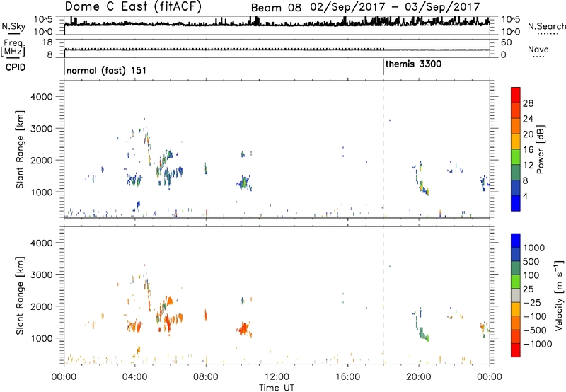Click the light green 12-16 dB Power swatch
This screenshot has width=566, height=392.
[516, 156]
